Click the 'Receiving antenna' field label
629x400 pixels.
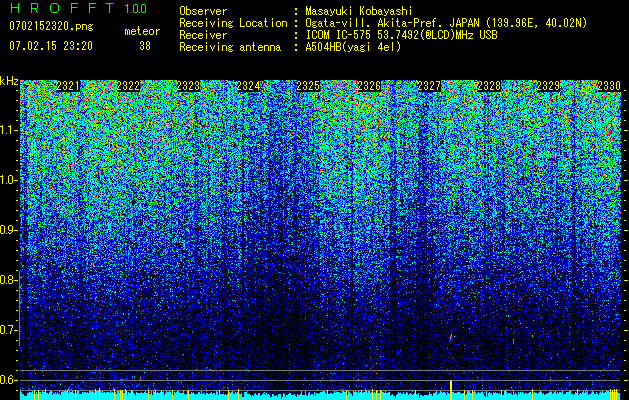click(x=230, y=47)
